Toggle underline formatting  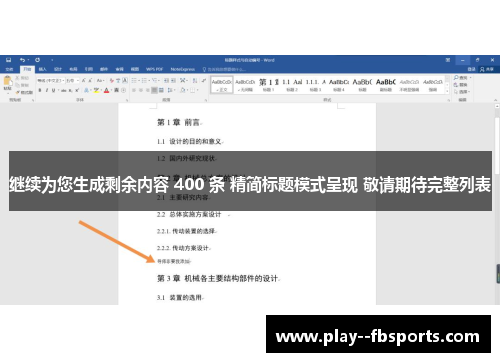(53, 90)
